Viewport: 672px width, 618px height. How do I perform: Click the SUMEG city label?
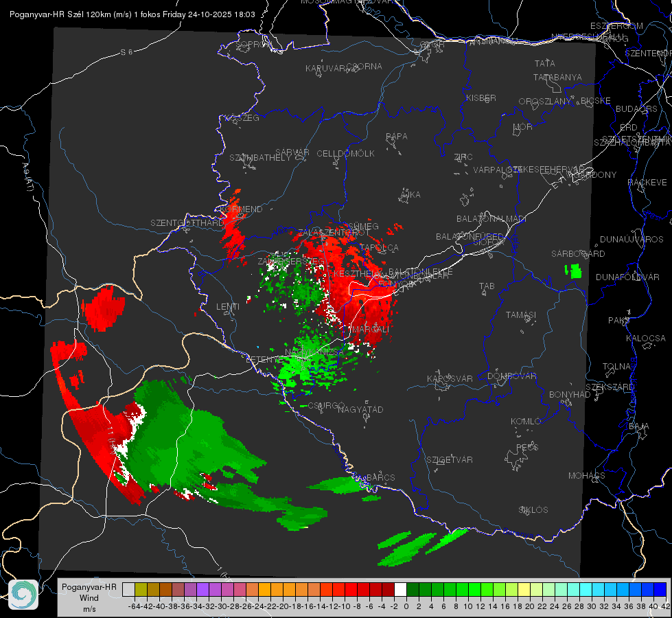[363, 227]
